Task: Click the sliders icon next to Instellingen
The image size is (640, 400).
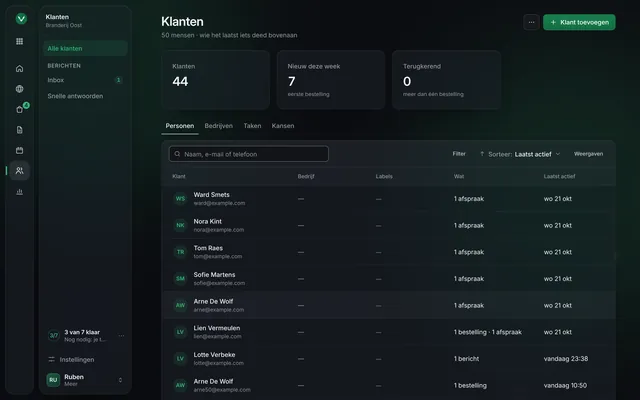Action: pyautogui.click(x=51, y=359)
